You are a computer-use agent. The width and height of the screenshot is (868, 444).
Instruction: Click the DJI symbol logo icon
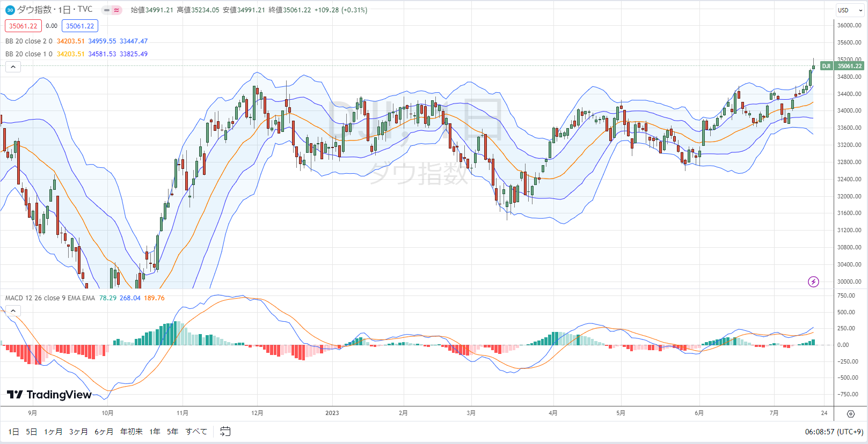pyautogui.click(x=10, y=10)
